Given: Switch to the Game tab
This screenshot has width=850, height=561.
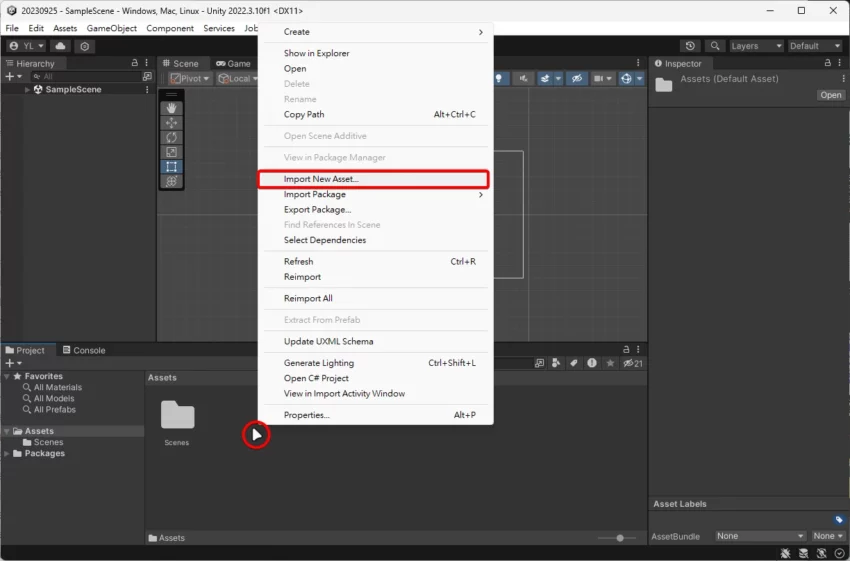Looking at the screenshot, I should (233, 63).
